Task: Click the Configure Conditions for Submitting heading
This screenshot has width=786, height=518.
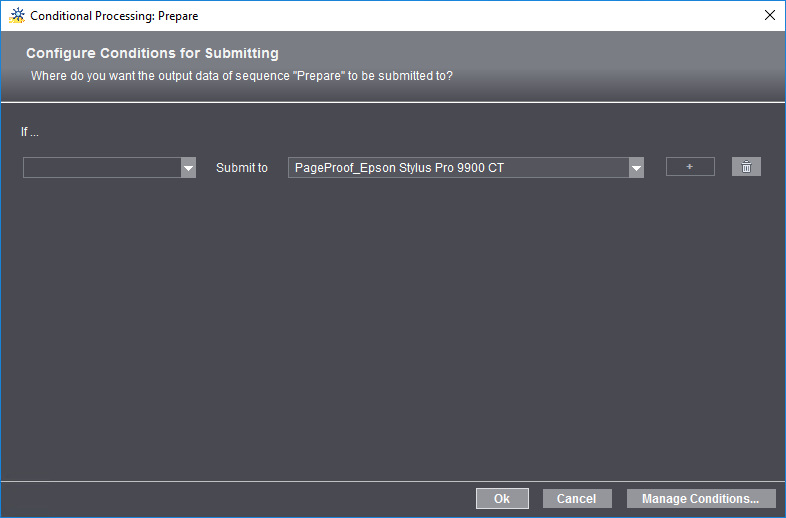Action: (x=152, y=53)
